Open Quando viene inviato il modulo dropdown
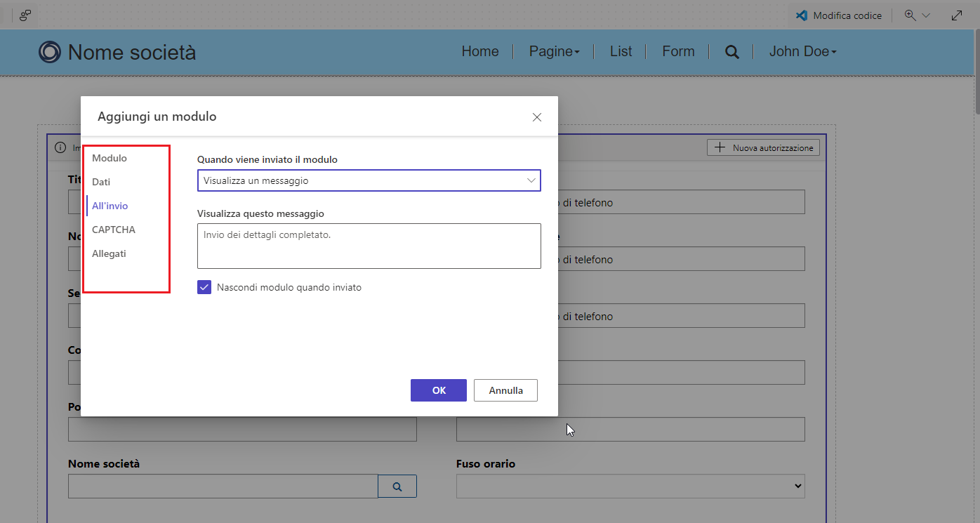Viewport: 980px width, 523px height. [369, 180]
